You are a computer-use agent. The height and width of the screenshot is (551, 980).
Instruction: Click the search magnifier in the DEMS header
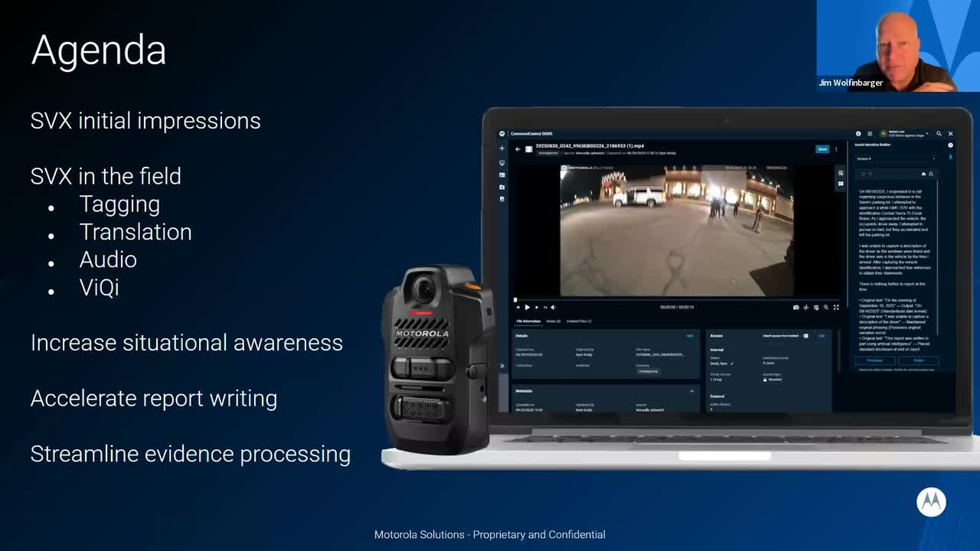pyautogui.click(x=939, y=134)
